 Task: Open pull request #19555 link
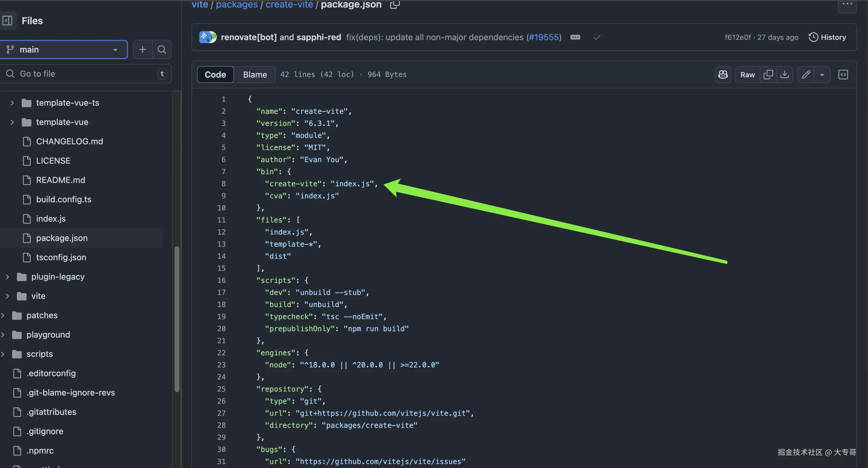(544, 37)
